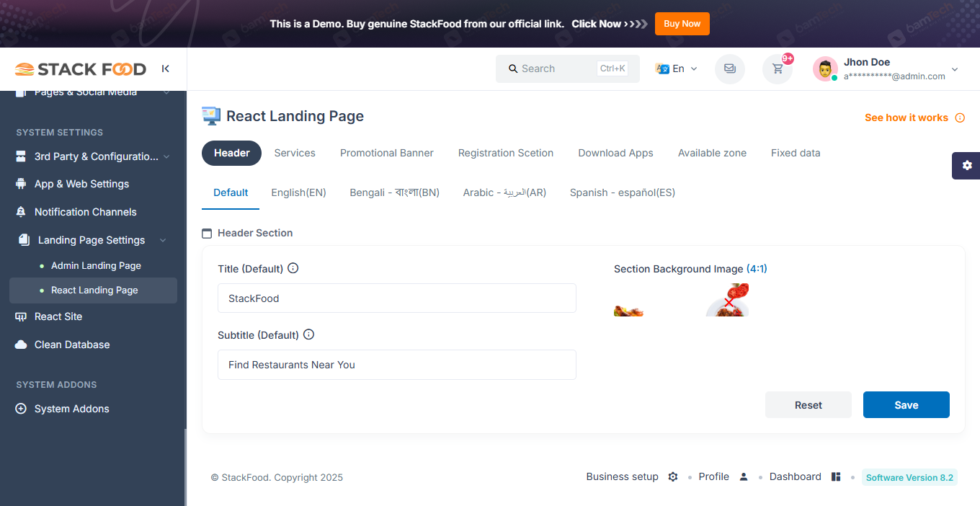Follow the Business setup footer link
This screenshot has width=980, height=506.
(x=623, y=476)
